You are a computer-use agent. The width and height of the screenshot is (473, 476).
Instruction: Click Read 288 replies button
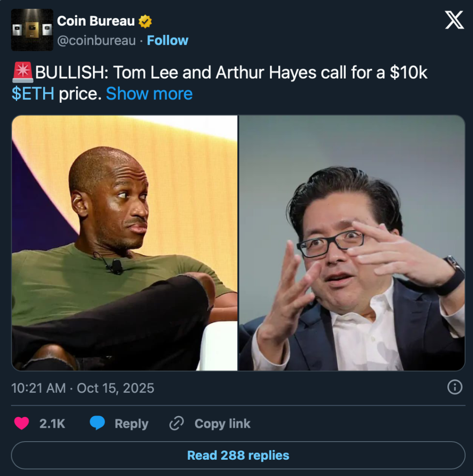(x=238, y=455)
